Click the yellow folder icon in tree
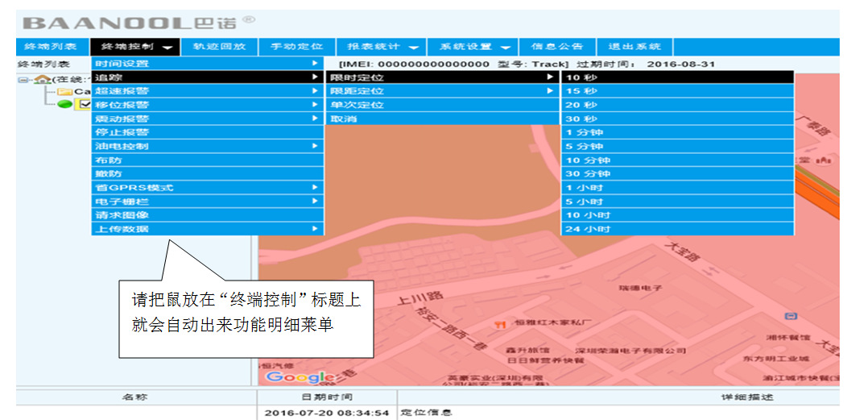 66,91
